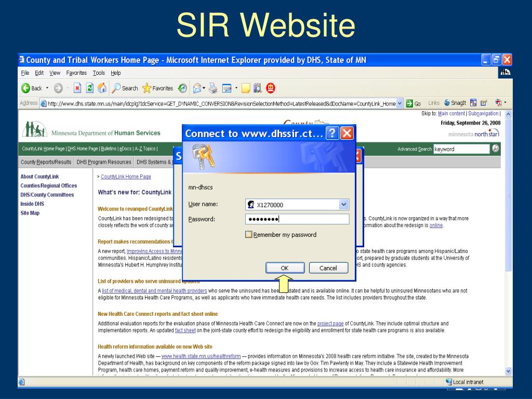532x399 pixels.
Task: Click the Subnavigation skip link
Action: tap(483, 113)
